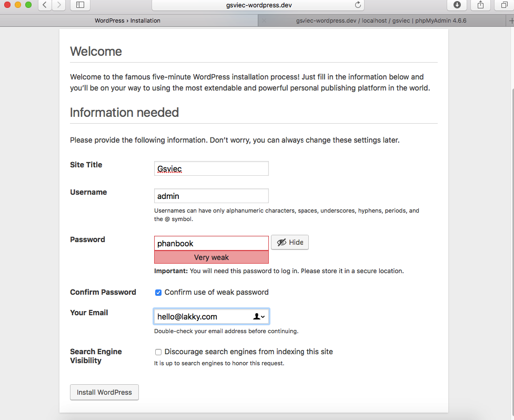514x420 pixels.
Task: Click the Very weak password strength indicator
Action: [211, 257]
